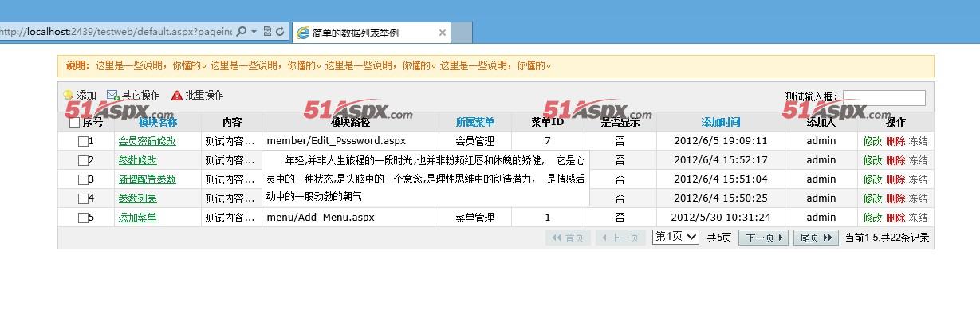The width and height of the screenshot is (980, 330).
Task: Open the 参数修改 module link
Action: (138, 160)
